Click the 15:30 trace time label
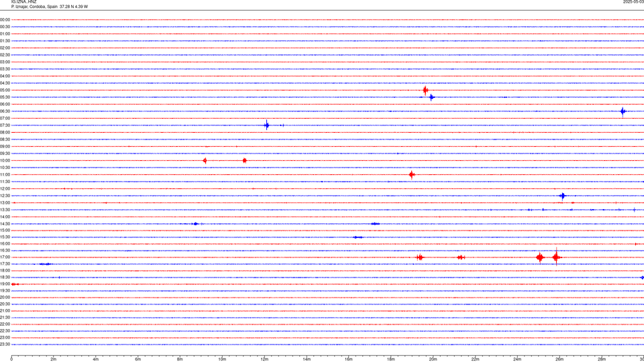Screen dimensions: 644x362 click(5, 237)
